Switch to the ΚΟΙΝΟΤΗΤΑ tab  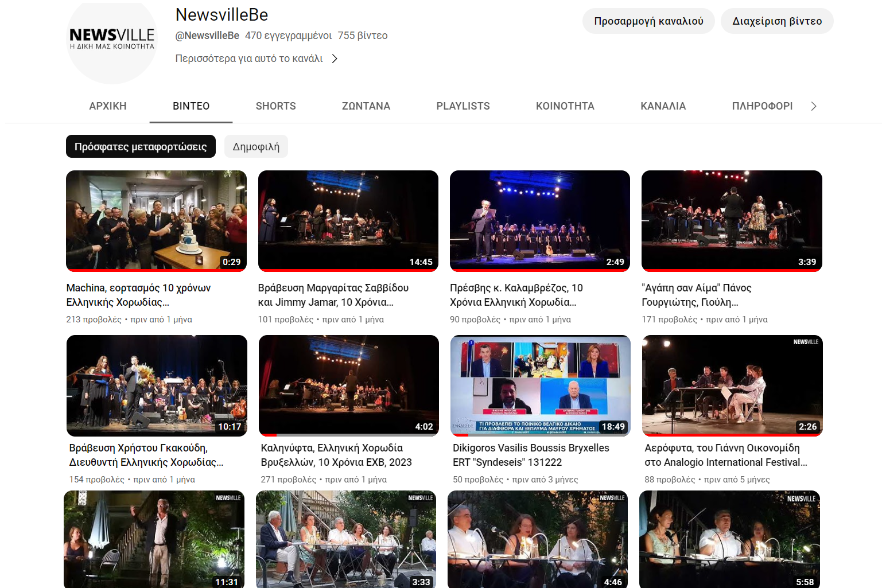coord(565,106)
